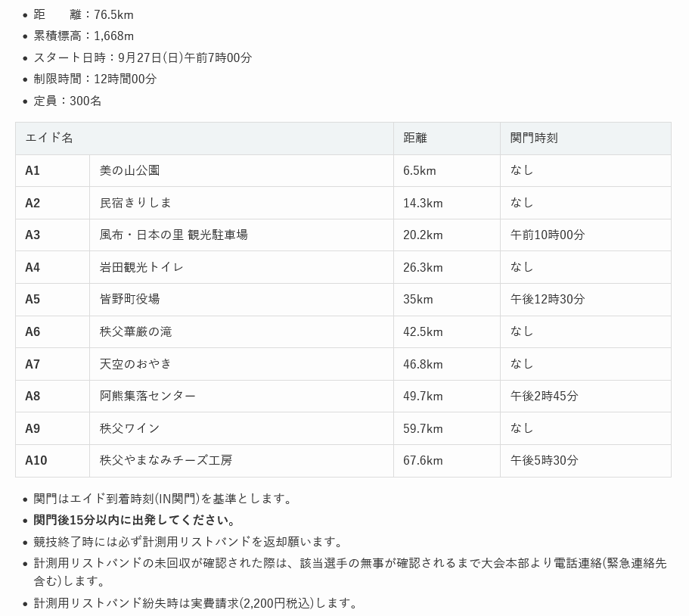Click the スタート日時 bullet line
The image size is (689, 616).
point(143,58)
